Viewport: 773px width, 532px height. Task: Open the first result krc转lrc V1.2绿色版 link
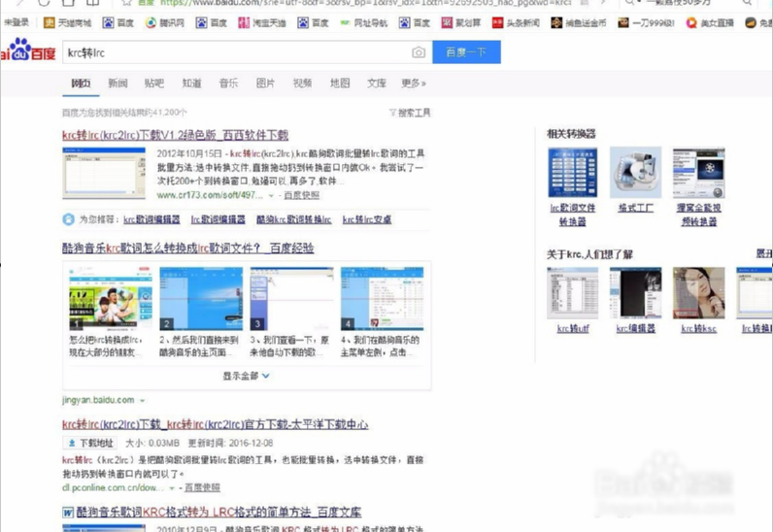(x=175, y=135)
